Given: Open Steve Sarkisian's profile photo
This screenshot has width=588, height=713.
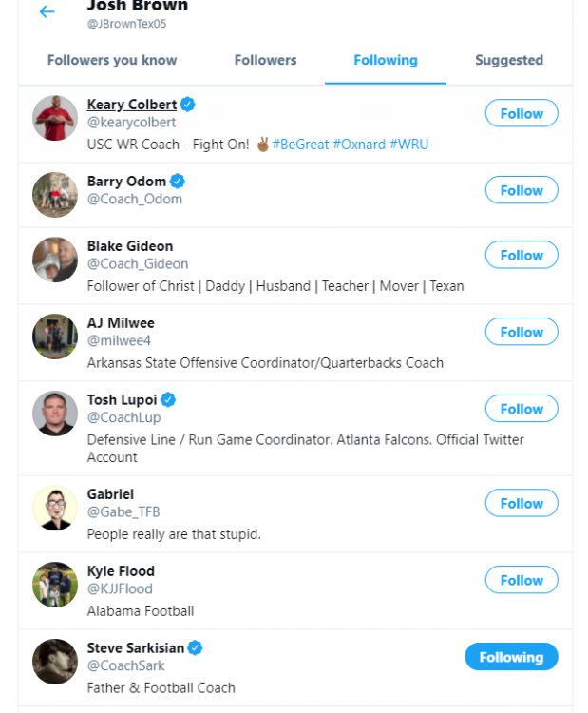Looking at the screenshot, I should click(55, 662).
